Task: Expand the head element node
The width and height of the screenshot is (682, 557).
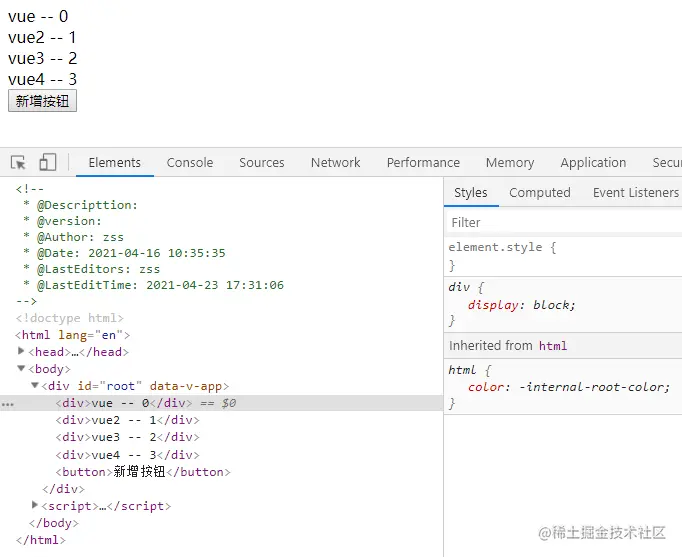Action: [20, 351]
